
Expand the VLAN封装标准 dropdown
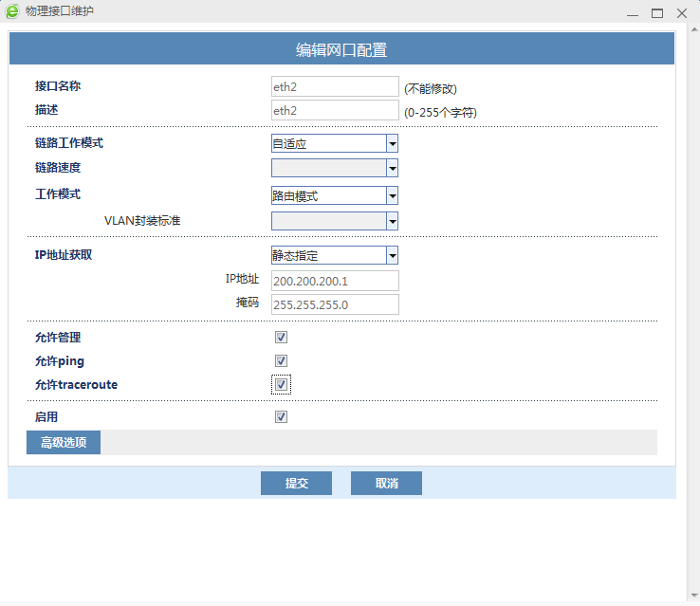pos(334,221)
